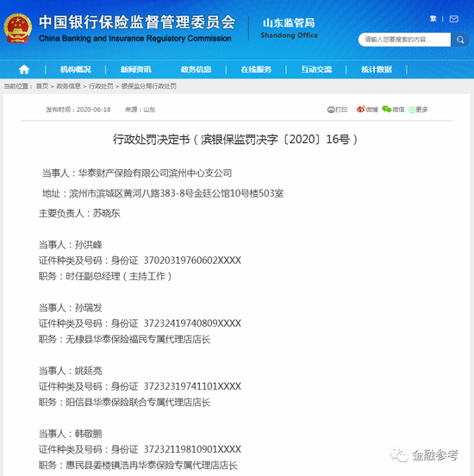Viewport: 474px width, 476px height.
Task: Open the 互动交流 menu
Action: (x=316, y=70)
